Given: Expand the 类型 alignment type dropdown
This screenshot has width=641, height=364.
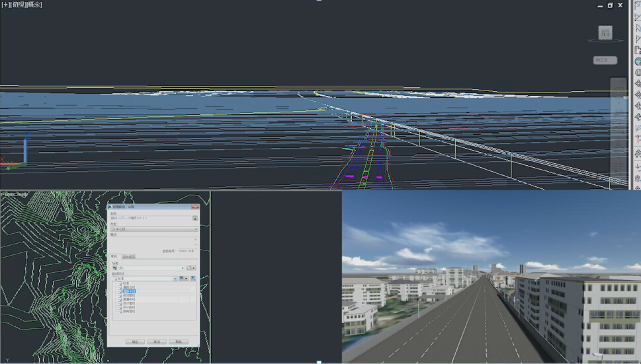Looking at the screenshot, I should [196, 229].
